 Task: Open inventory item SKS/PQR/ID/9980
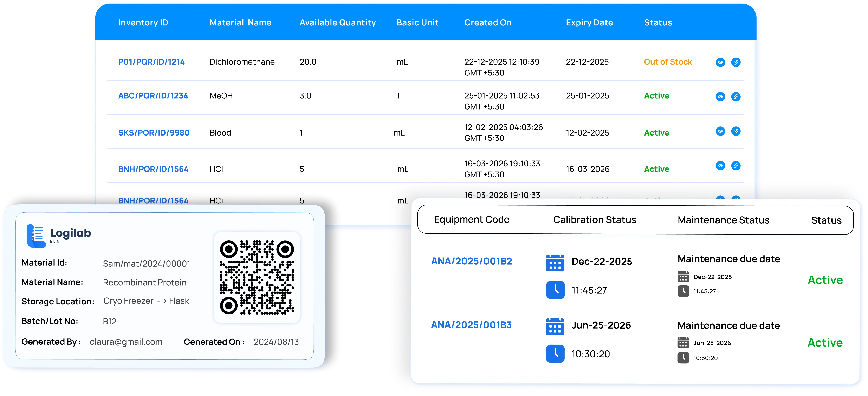click(x=154, y=133)
